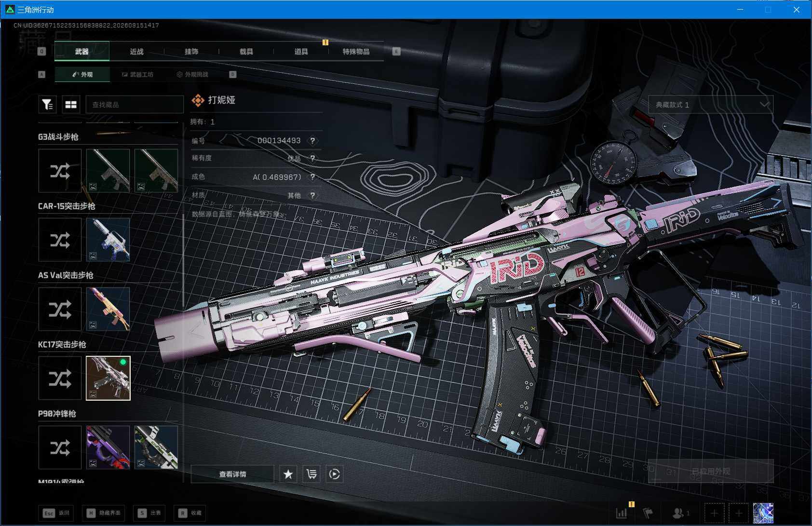This screenshot has width=812, height=526.
Task: Click the 隐藏界面 button
Action: pos(104,513)
